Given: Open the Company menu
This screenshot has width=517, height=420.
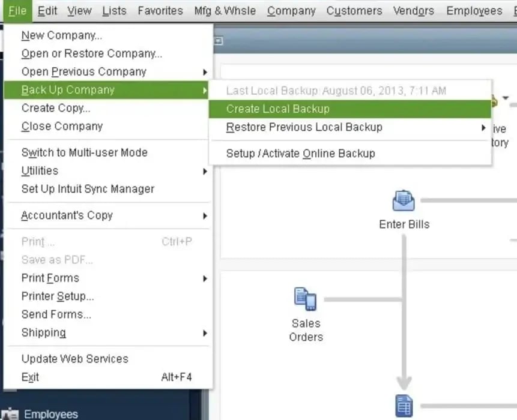Looking at the screenshot, I should click(291, 10).
